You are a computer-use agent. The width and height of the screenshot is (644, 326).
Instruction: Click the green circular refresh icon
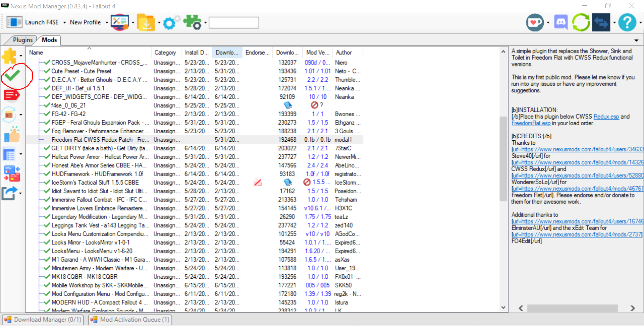pyautogui.click(x=581, y=22)
